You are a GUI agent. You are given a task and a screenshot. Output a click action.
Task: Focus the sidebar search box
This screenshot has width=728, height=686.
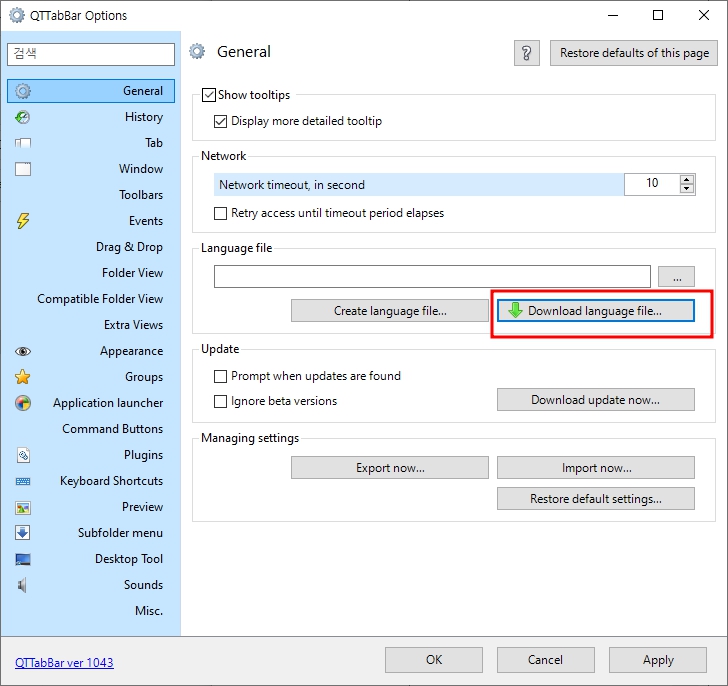(x=91, y=54)
